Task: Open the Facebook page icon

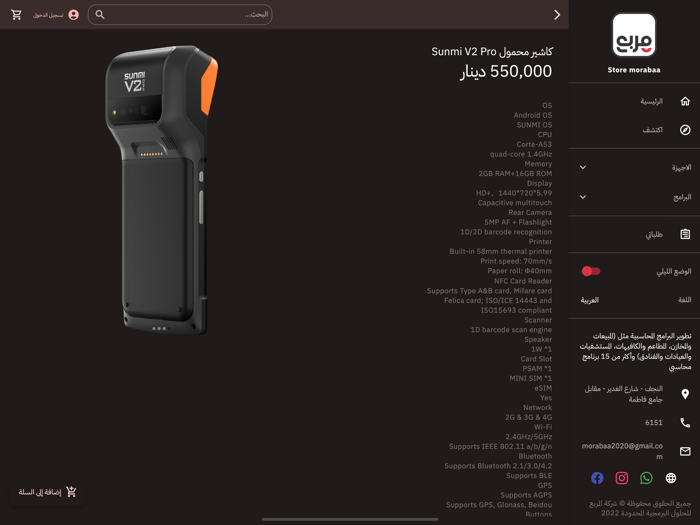Action: click(x=597, y=478)
